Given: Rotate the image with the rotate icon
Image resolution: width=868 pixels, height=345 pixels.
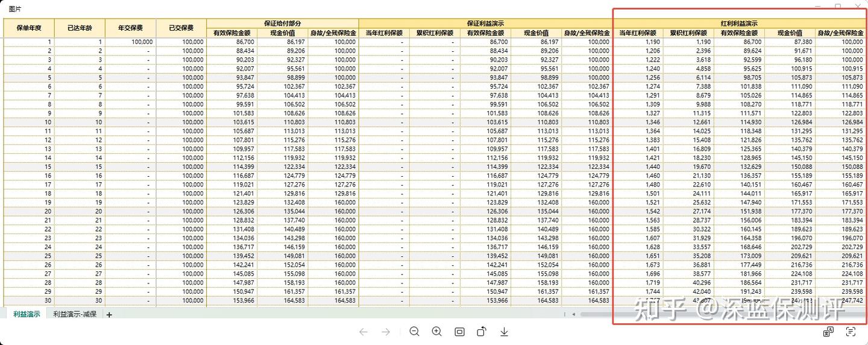Looking at the screenshot, I should [482, 332].
